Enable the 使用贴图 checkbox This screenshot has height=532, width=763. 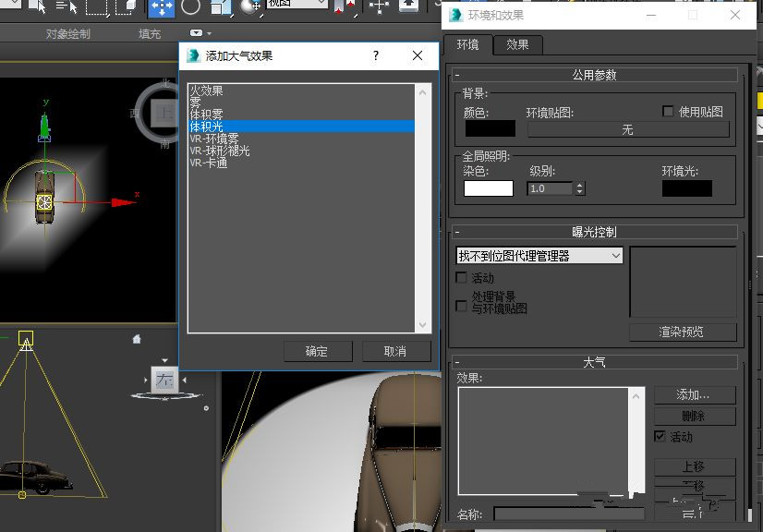(x=668, y=112)
